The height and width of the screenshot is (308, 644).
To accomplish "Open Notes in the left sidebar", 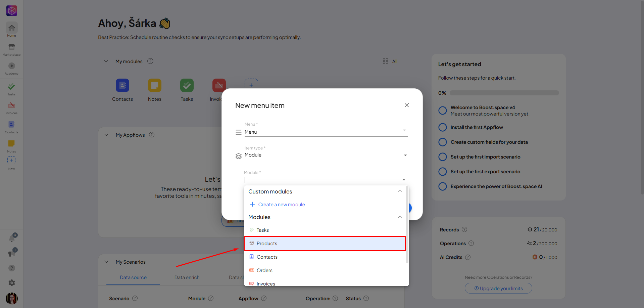I will point(11,146).
